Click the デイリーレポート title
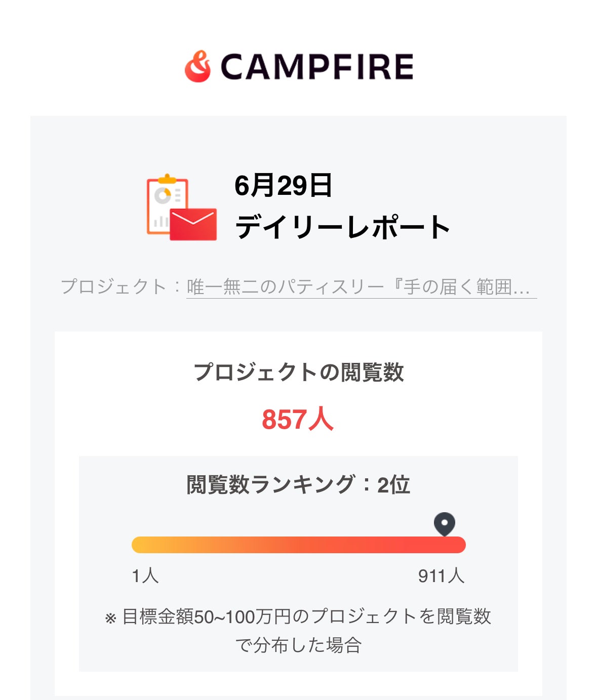Viewport: 597px width, 700px height. [x=343, y=227]
